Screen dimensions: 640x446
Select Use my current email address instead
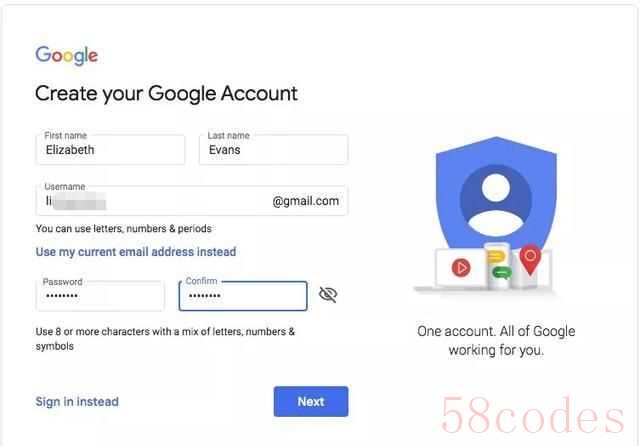pos(136,252)
